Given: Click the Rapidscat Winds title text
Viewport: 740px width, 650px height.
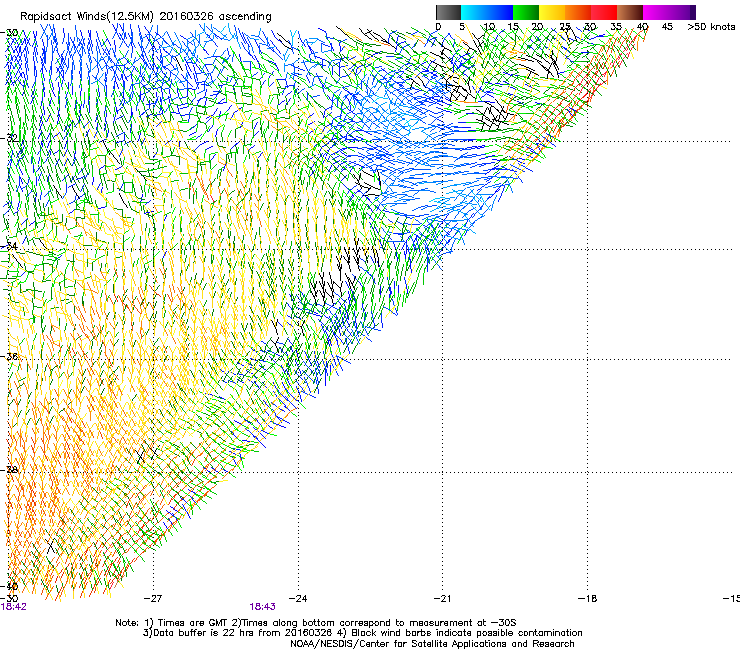Looking at the screenshot, I should click(x=146, y=17).
